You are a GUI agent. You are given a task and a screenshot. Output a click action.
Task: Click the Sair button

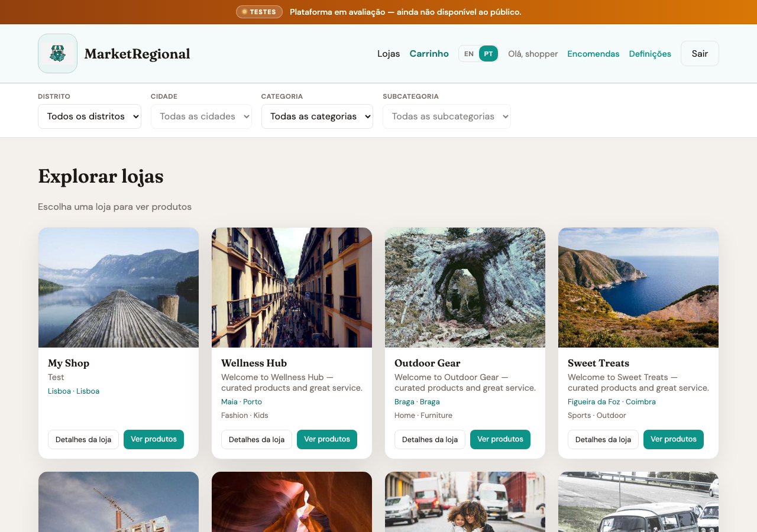pyautogui.click(x=700, y=53)
